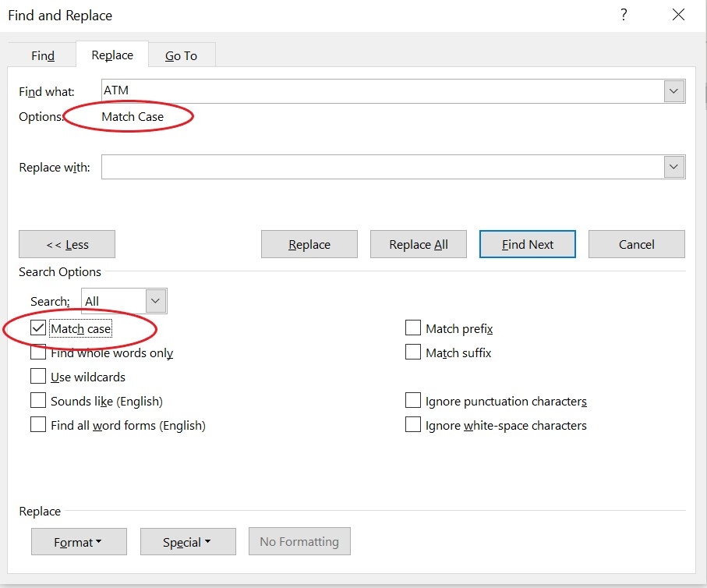The image size is (707, 588).
Task: Open the Special characters menu
Action: click(x=188, y=542)
